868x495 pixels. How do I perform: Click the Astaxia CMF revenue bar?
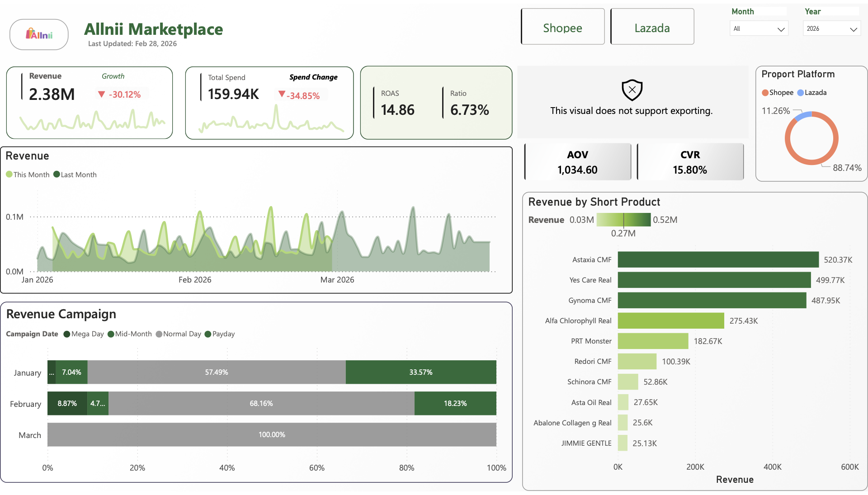tap(718, 259)
